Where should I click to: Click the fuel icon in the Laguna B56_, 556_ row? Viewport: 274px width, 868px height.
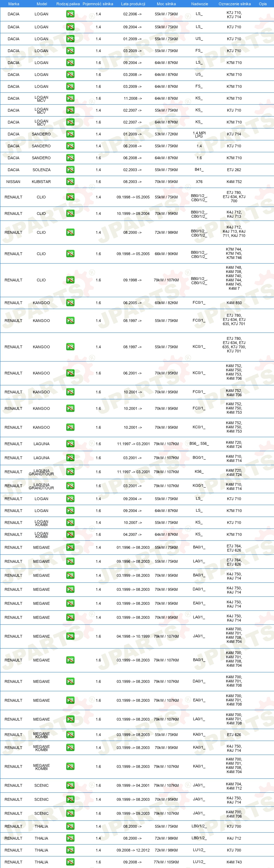(70, 443)
